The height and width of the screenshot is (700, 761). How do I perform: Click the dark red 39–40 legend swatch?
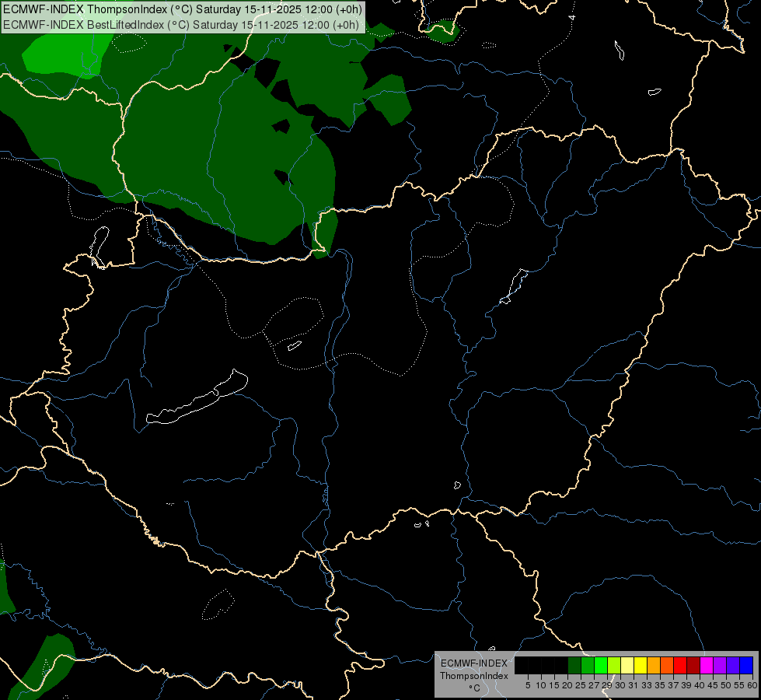[693, 665]
